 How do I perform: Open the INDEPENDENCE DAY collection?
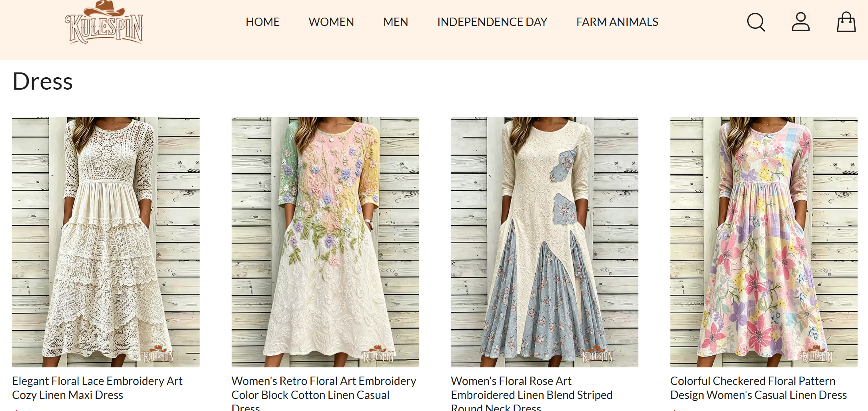pyautogui.click(x=492, y=22)
